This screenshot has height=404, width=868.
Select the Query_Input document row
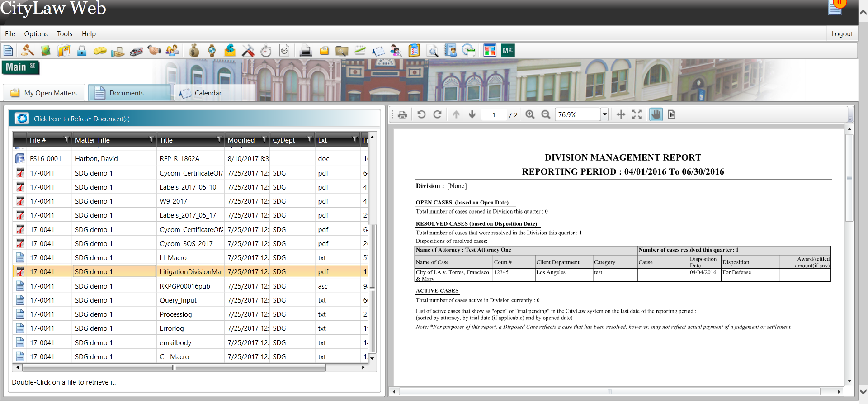[190, 300]
